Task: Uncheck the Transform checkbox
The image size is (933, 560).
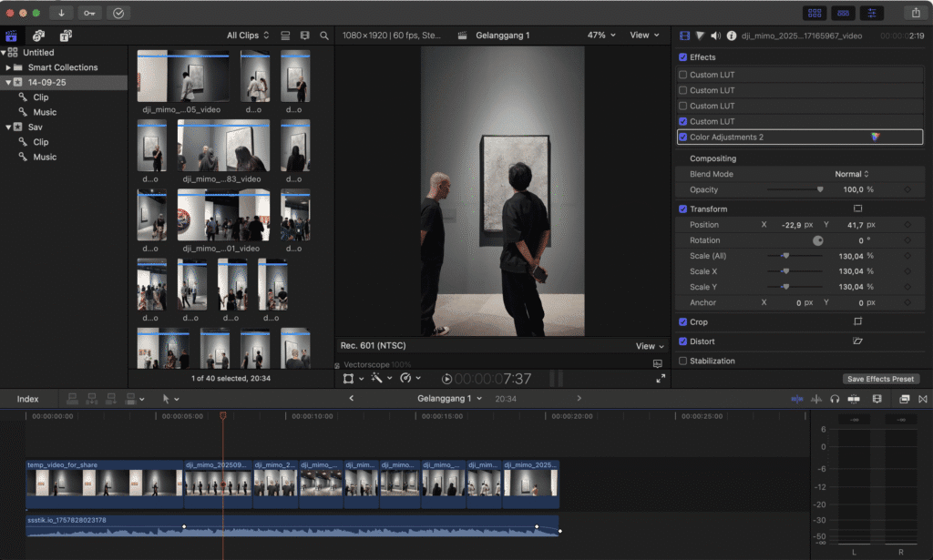Action: tap(683, 209)
